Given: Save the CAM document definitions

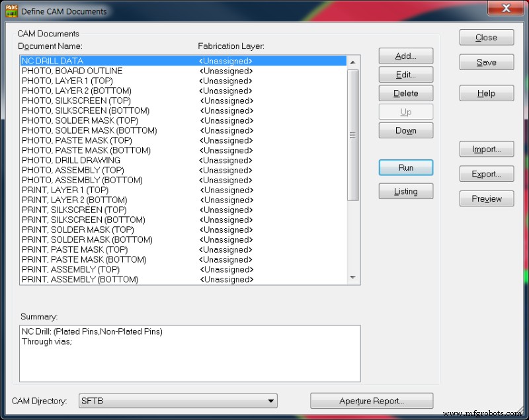Looking at the screenshot, I should click(x=486, y=62).
